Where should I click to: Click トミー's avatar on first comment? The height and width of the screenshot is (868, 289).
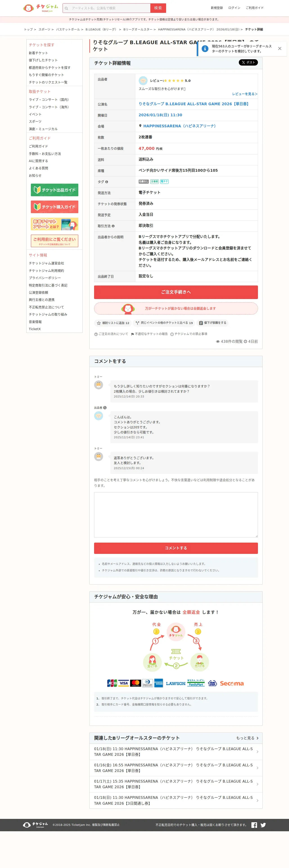[x=99, y=385]
